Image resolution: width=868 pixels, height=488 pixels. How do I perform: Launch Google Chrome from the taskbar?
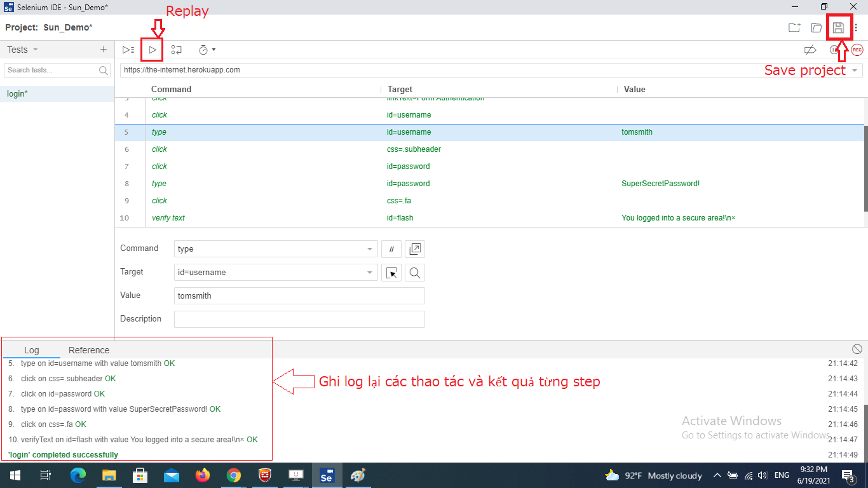coord(234,475)
